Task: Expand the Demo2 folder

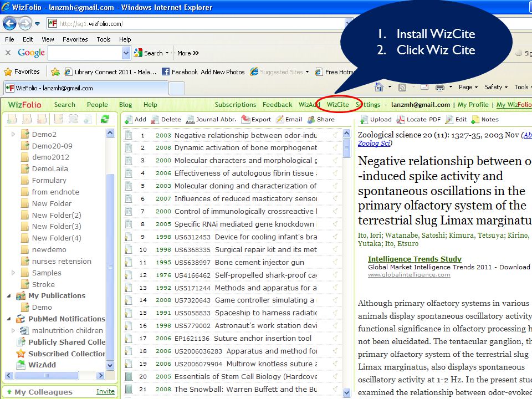Action: pyautogui.click(x=13, y=134)
